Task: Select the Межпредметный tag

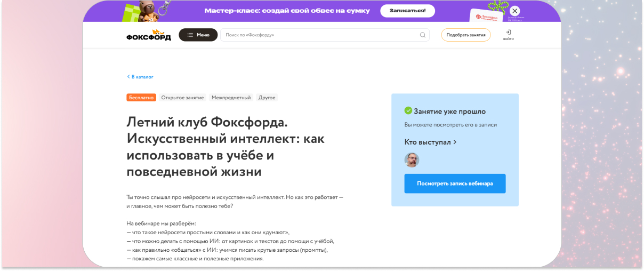Action: click(231, 98)
